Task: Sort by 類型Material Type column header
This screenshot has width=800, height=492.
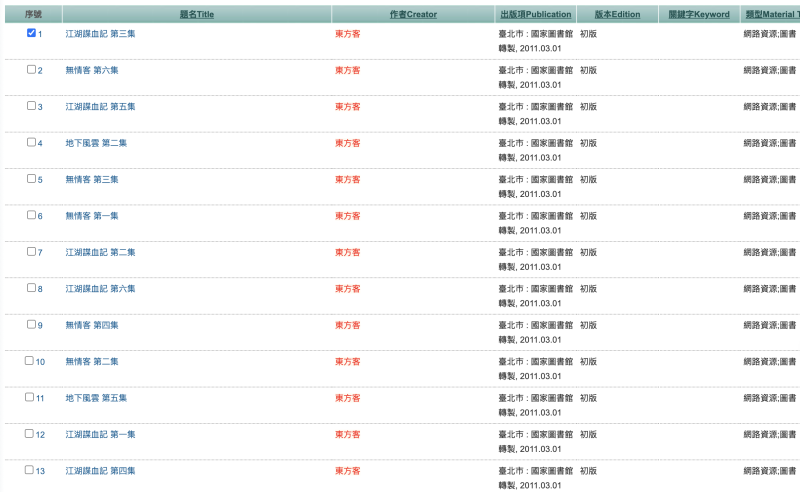Action: click(771, 15)
